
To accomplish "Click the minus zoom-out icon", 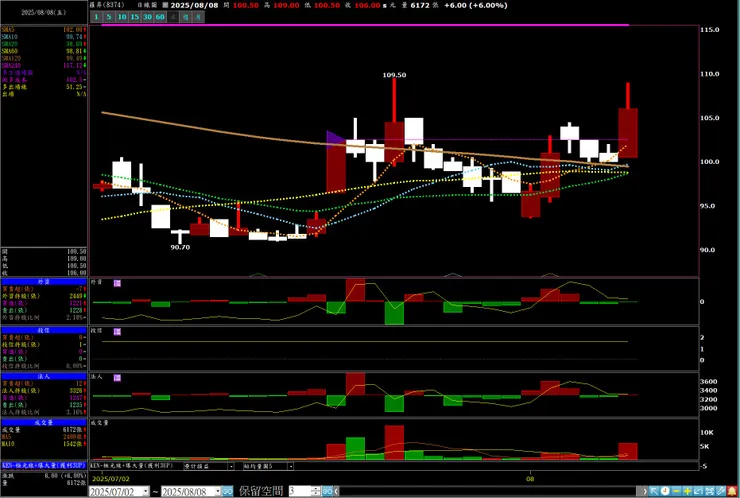I will 676,491.
